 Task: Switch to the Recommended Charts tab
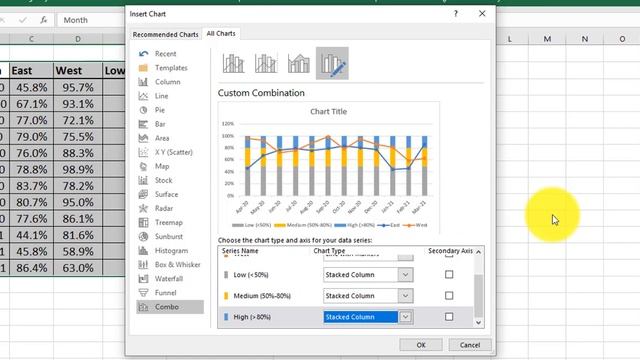point(165,35)
